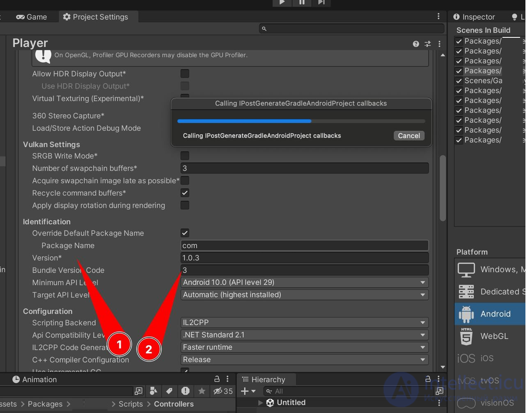This screenshot has height=413, width=532.
Task: Click the scroll-down arrow of Player settings
Action: [443, 367]
